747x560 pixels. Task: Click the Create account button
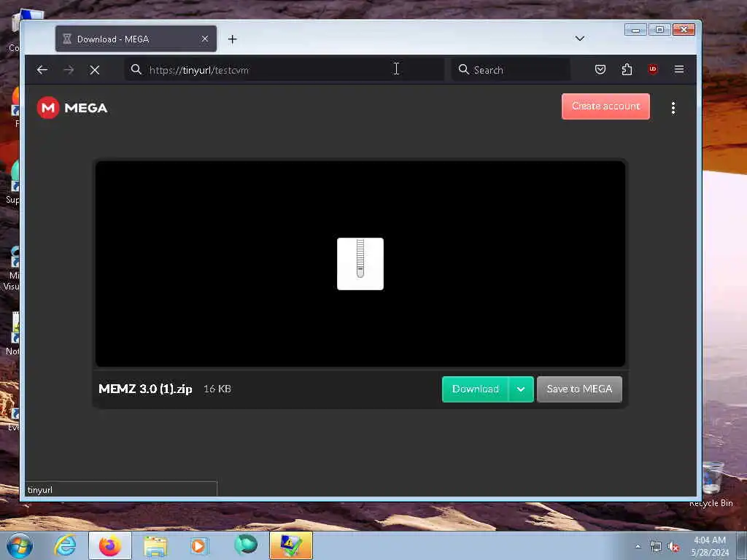coord(605,106)
